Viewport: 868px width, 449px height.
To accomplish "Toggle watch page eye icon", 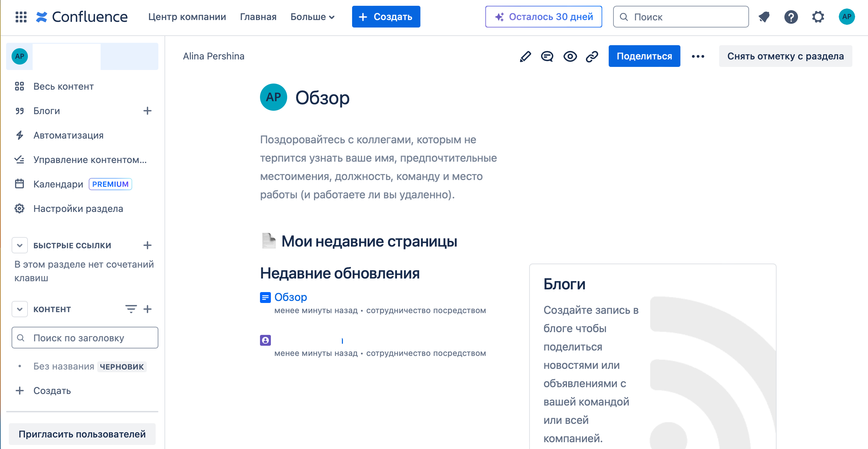I will 570,56.
